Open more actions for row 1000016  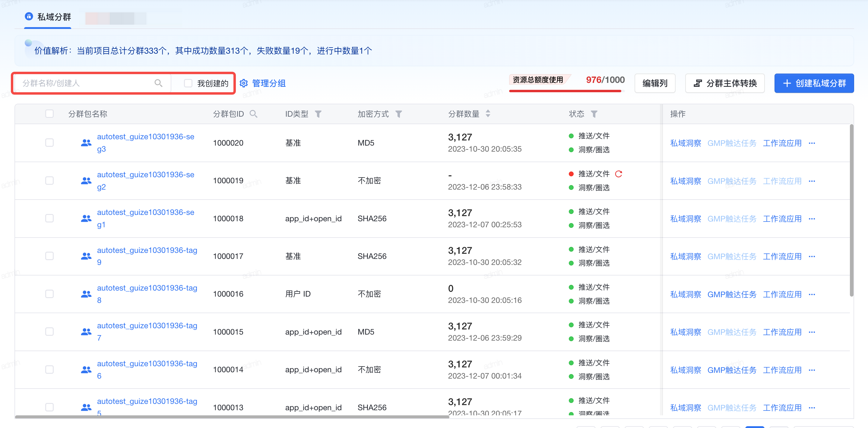pos(812,294)
